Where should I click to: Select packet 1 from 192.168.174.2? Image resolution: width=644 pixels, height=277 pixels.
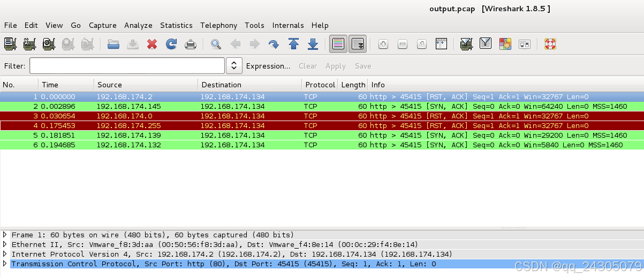pos(322,96)
